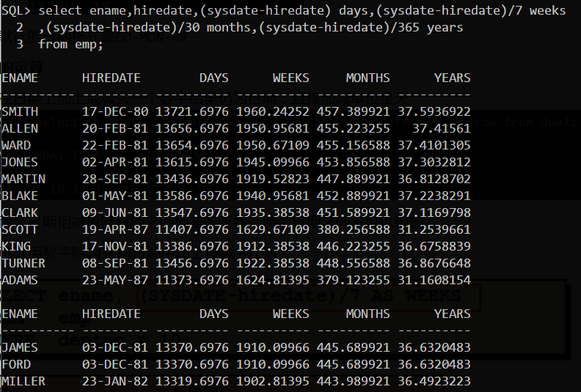Click the first DAYS column header
The image size is (581, 392).
click(213, 78)
